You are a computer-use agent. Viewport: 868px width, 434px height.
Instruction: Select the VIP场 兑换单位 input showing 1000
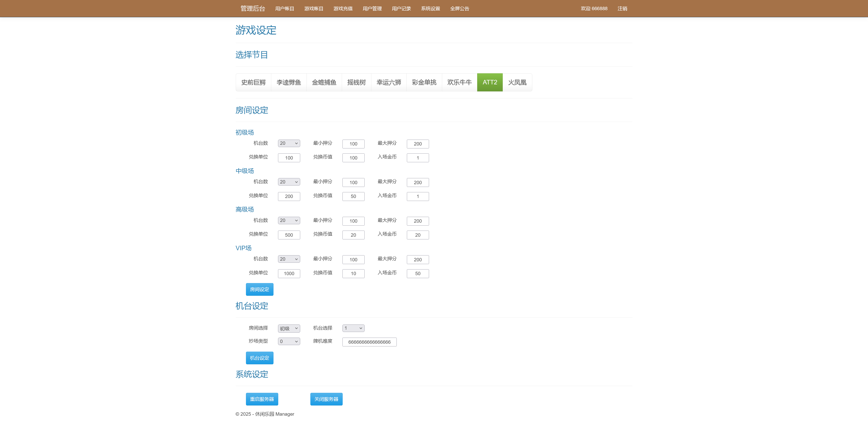[289, 273]
